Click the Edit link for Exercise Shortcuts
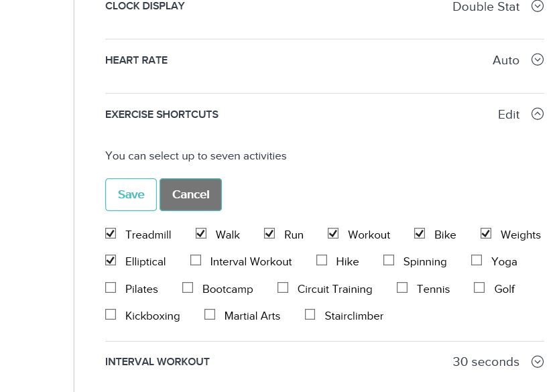Screen dimensions: 559x392 pos(509,115)
